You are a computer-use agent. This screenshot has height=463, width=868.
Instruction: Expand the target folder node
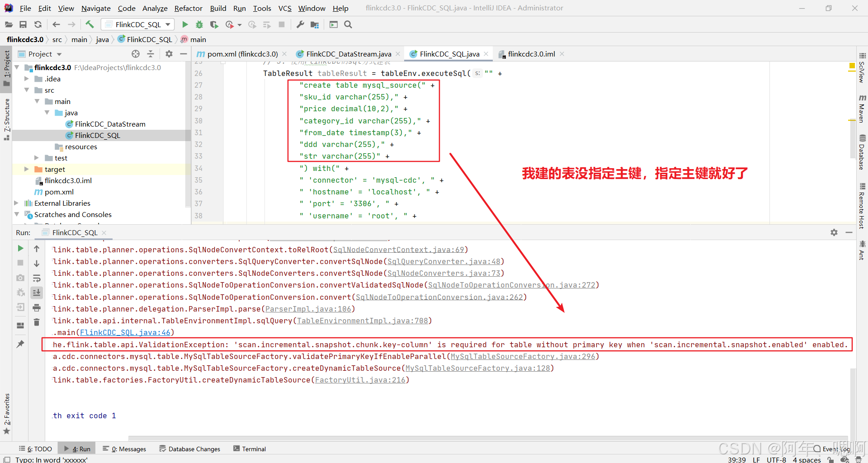click(27, 169)
